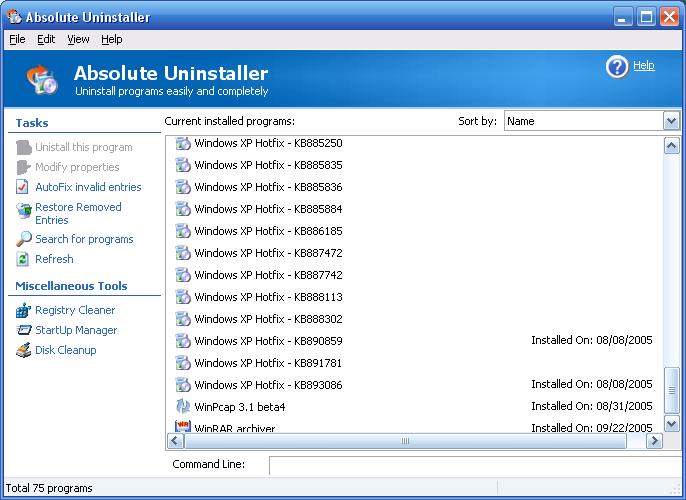Click the Total 75 programs status text

[x=49, y=488]
